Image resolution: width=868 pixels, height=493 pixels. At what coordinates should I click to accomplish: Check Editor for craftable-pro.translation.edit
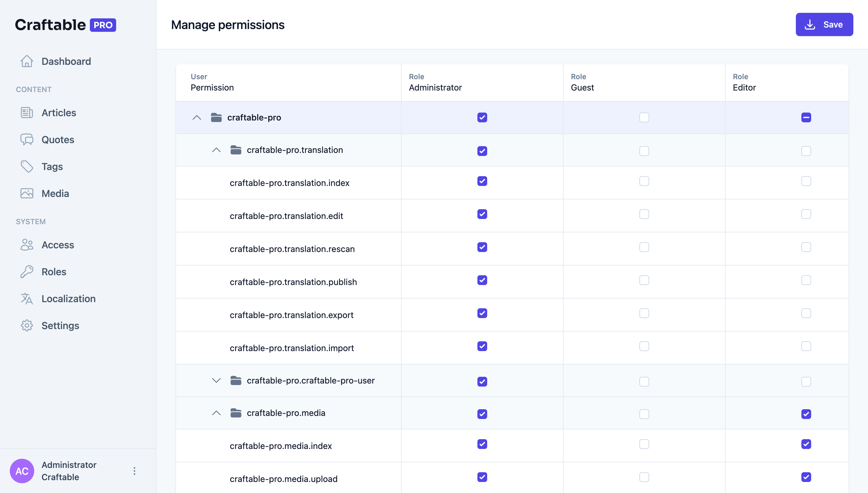806,214
